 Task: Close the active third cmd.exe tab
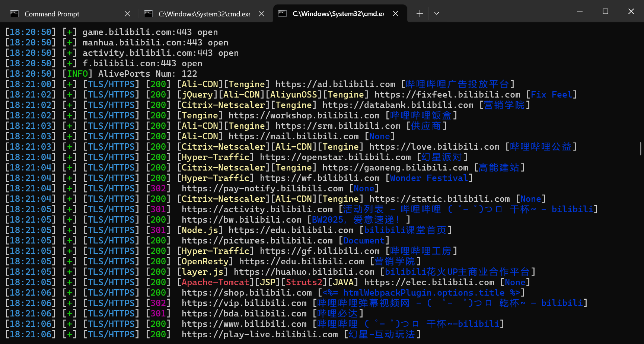point(395,14)
